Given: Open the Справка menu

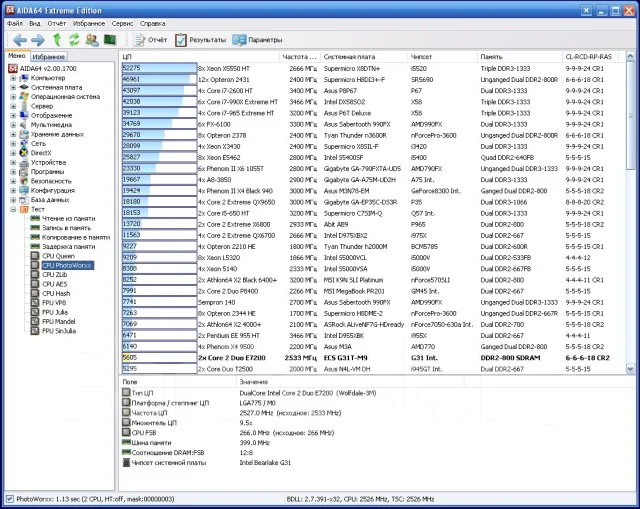Looking at the screenshot, I should (153, 24).
